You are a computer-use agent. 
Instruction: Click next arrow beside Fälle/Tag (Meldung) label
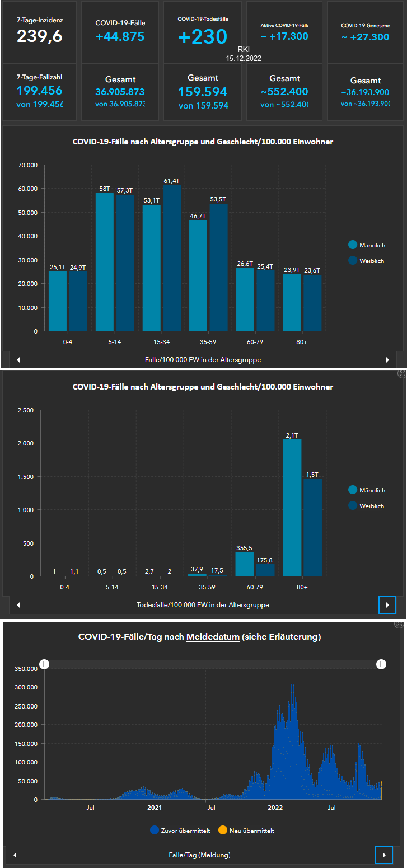coord(383,855)
